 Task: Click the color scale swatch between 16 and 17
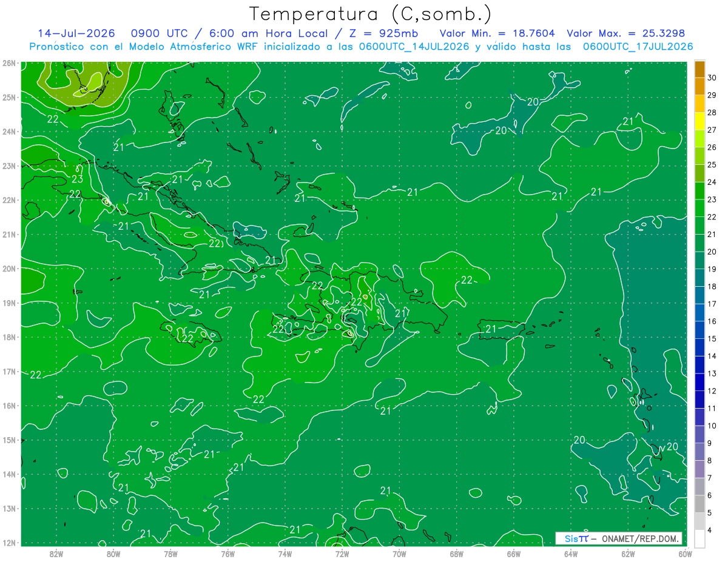[699, 313]
